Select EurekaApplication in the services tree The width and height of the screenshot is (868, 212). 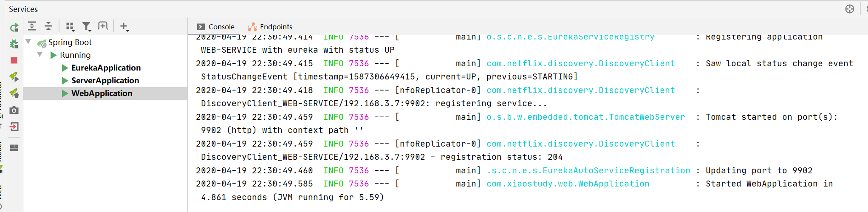106,68
